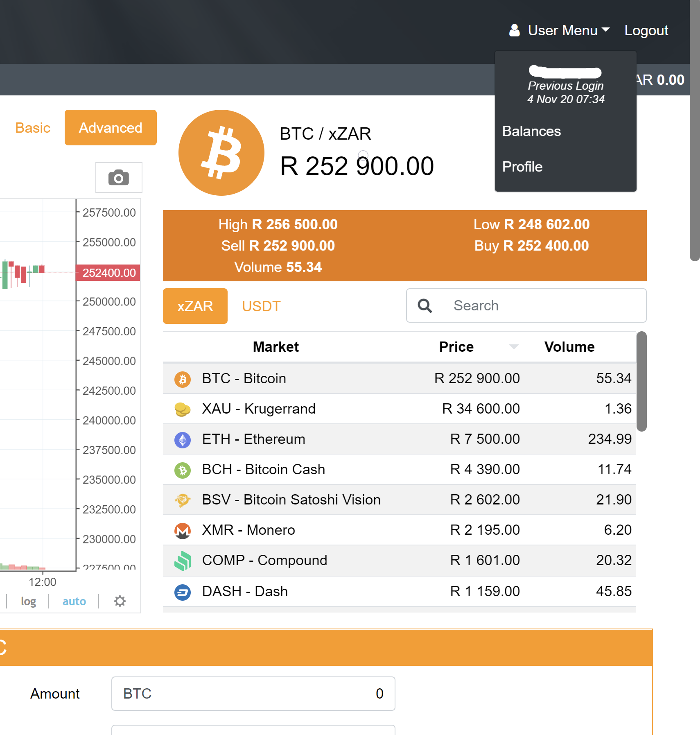Switch to Basic trading view
700x735 pixels.
pos(33,128)
